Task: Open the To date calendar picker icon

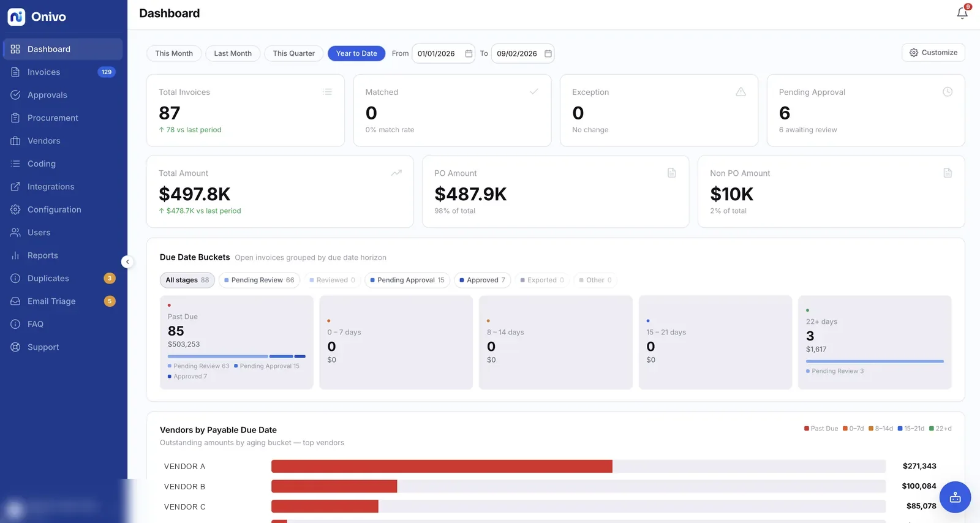Action: click(548, 53)
